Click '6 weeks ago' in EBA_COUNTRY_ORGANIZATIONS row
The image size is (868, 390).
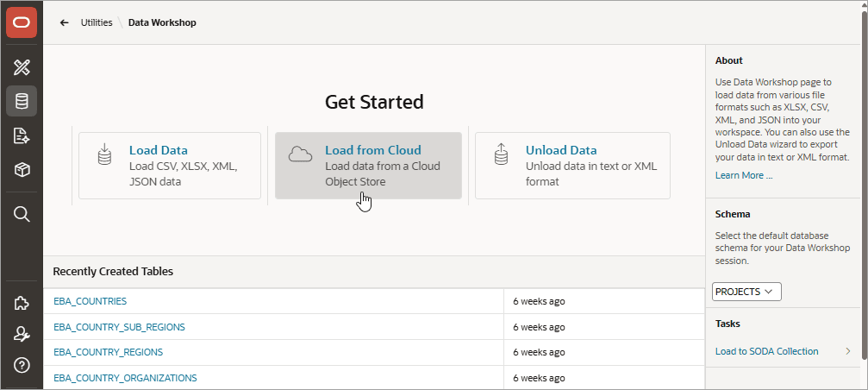pyautogui.click(x=539, y=378)
